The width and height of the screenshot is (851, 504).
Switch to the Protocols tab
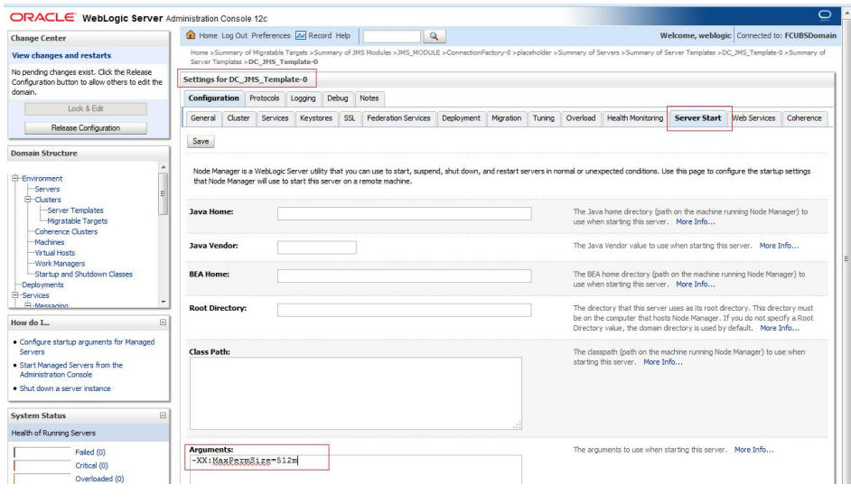click(265, 98)
